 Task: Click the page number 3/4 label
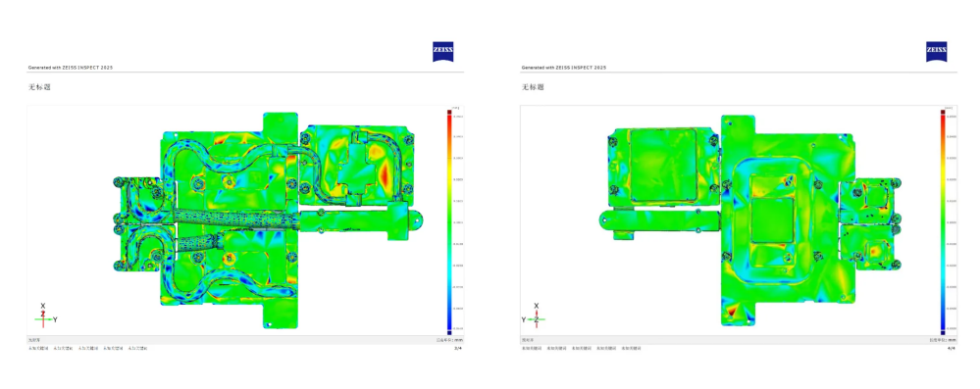(x=458, y=348)
